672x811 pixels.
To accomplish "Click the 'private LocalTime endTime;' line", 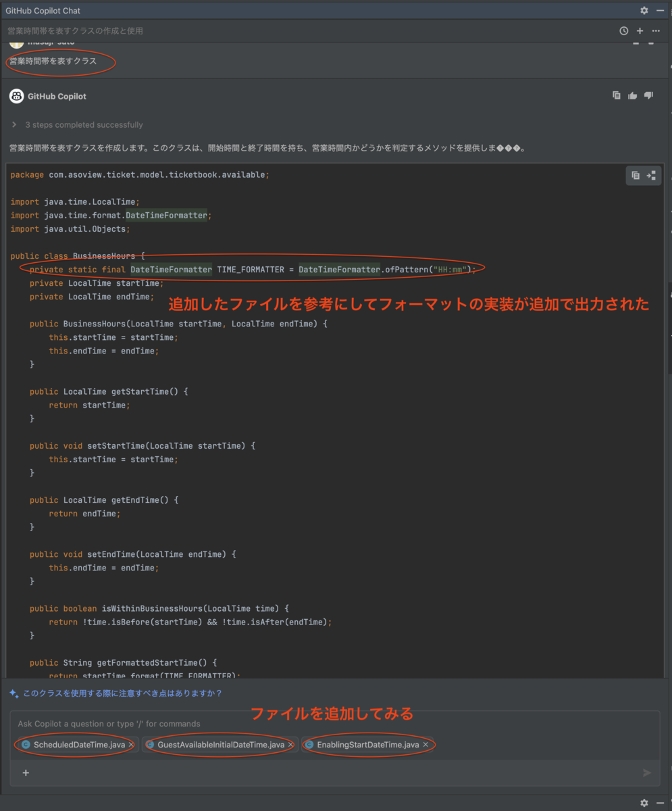I will pos(92,297).
